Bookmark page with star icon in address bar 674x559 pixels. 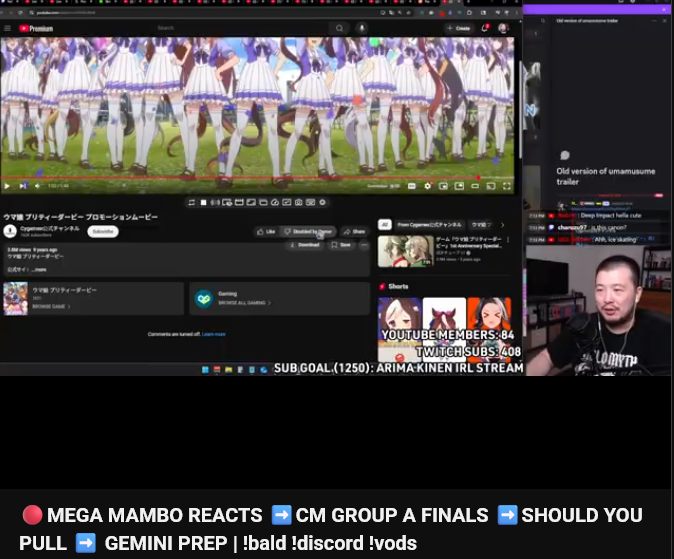point(408,13)
